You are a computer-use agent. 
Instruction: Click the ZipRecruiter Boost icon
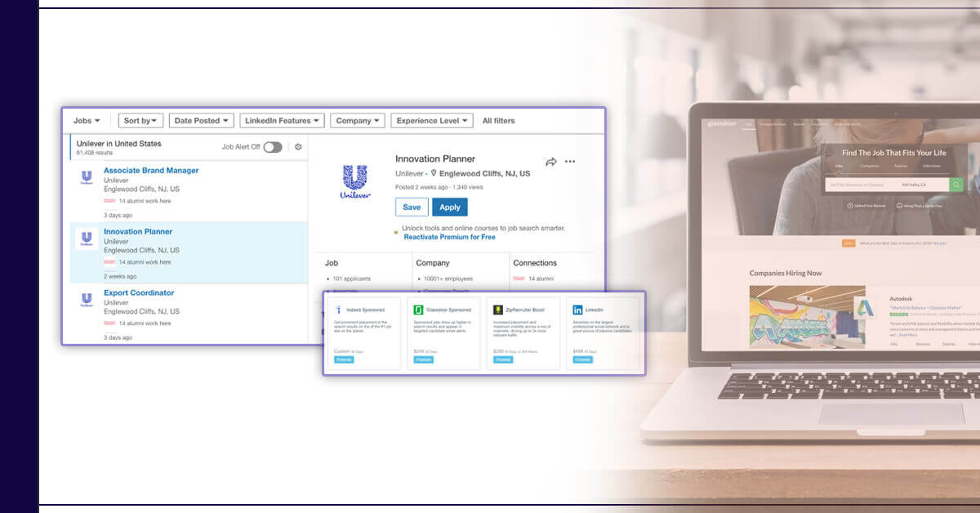coord(498,310)
